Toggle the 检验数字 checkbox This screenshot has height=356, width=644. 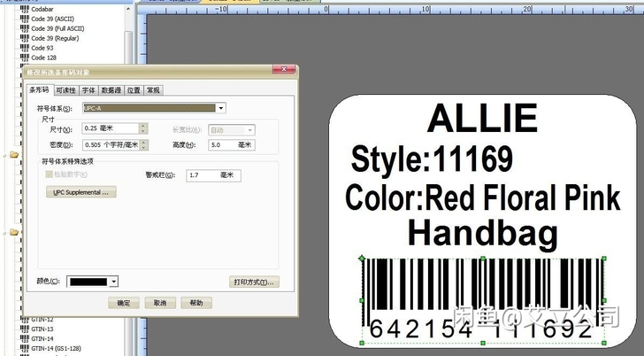coord(50,174)
